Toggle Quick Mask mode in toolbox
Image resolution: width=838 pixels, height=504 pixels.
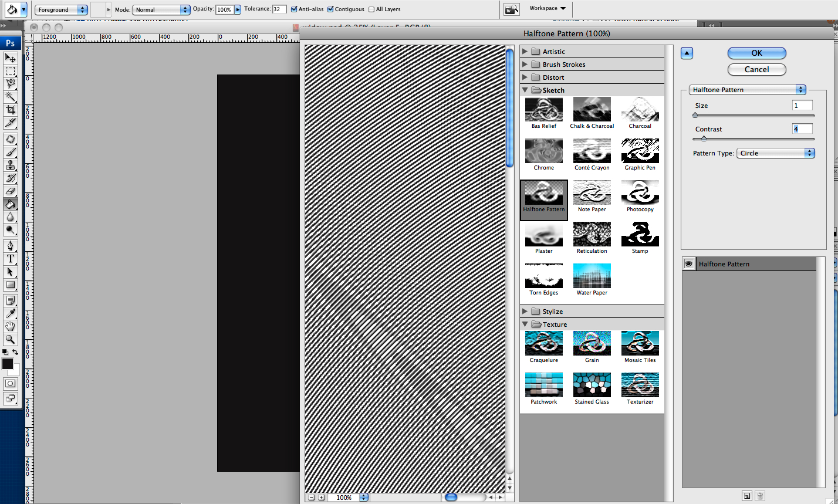tap(11, 383)
